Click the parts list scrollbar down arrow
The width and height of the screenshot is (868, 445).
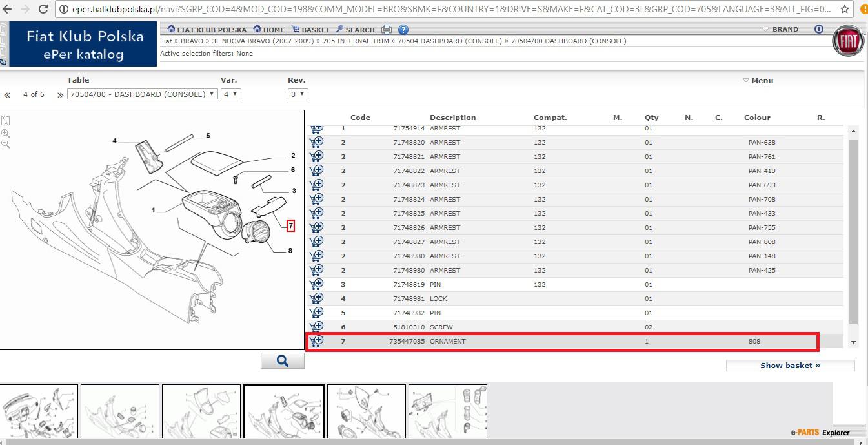click(x=854, y=342)
